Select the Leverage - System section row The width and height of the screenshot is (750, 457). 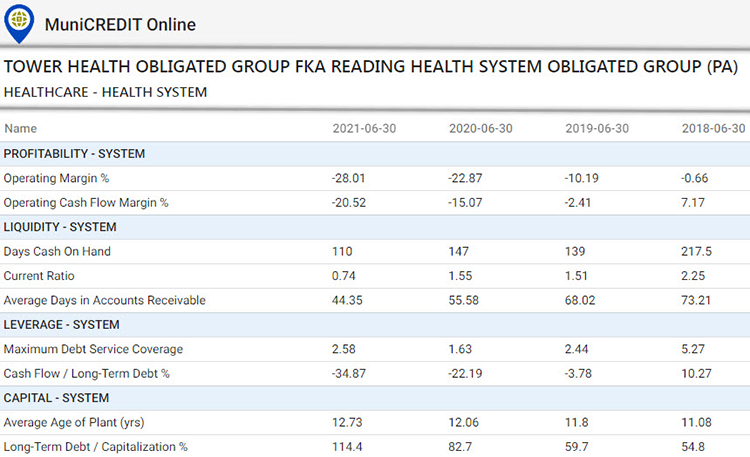point(375,324)
